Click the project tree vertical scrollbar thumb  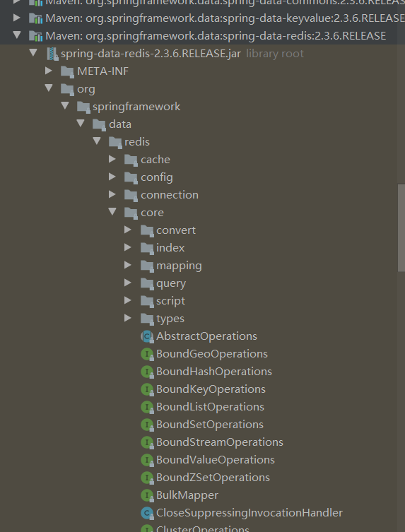pos(401,227)
